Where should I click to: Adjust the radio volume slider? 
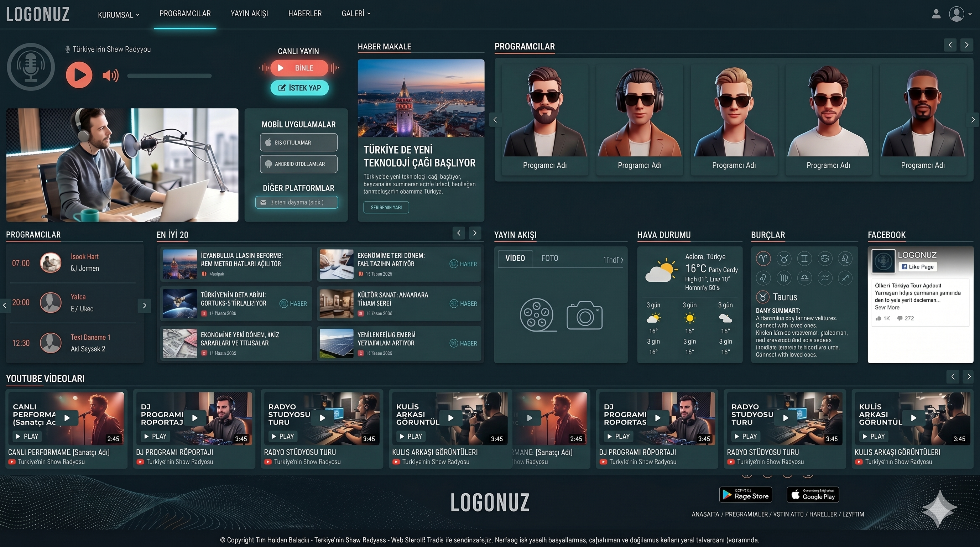(169, 76)
